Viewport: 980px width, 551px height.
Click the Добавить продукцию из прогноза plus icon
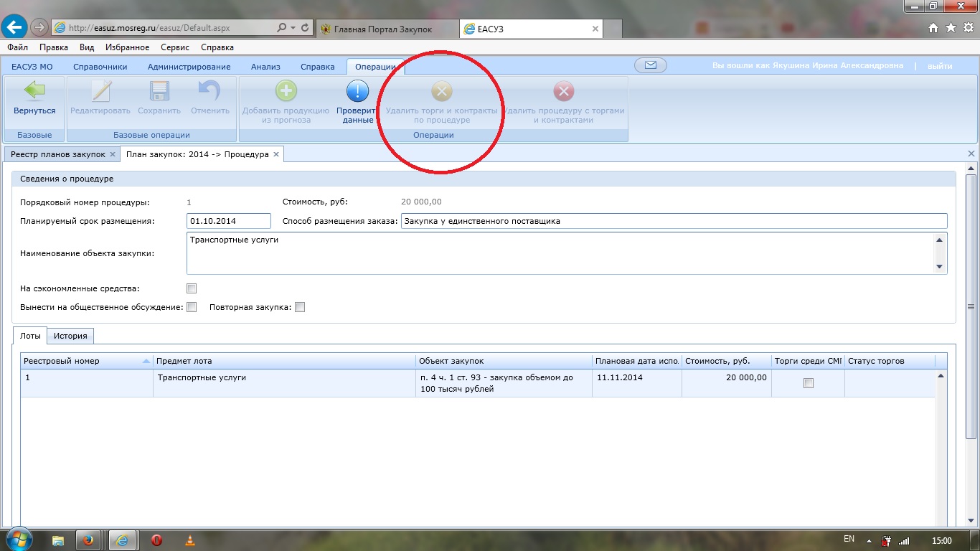pyautogui.click(x=286, y=91)
